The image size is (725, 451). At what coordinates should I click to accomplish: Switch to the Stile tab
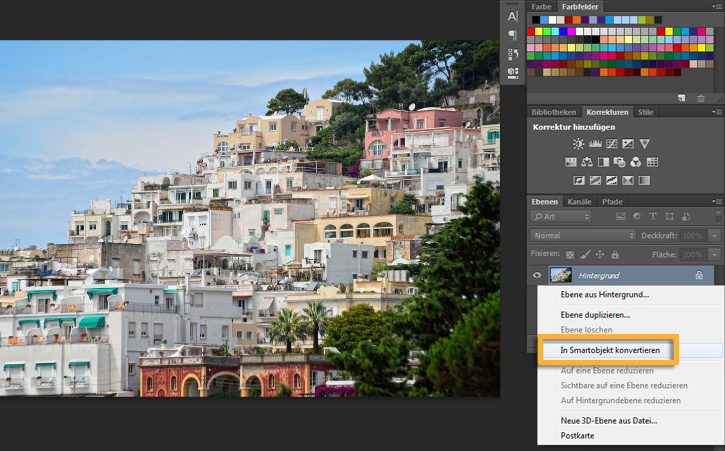pyautogui.click(x=645, y=112)
